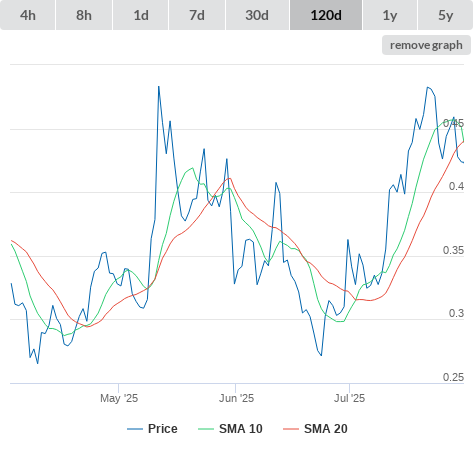Click the green SMA 10 legend marker

206,429
